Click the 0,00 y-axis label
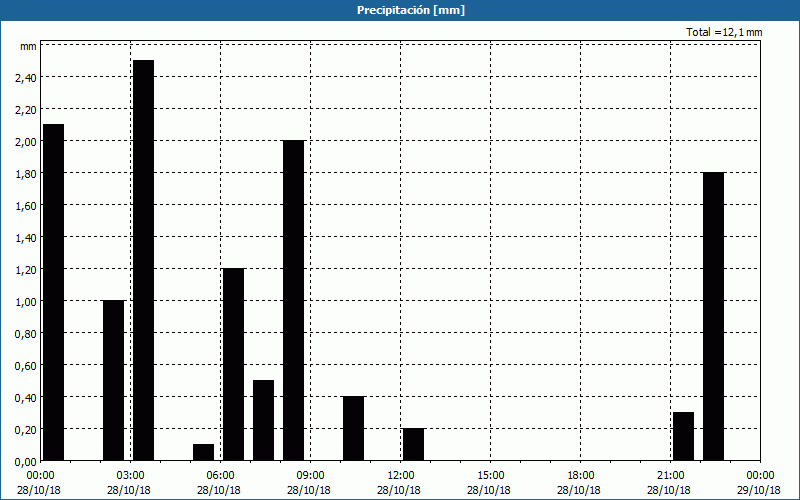The image size is (800, 500). [x=26, y=462]
